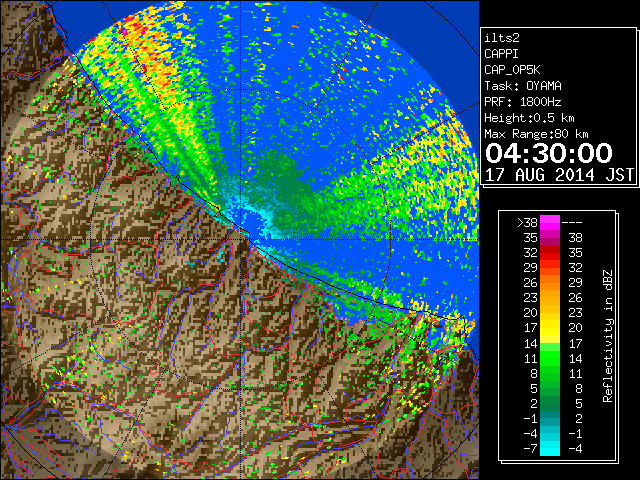The width and height of the screenshot is (640, 480).
Task: Click the 'ilts2' label in info panel
Action: pyautogui.click(x=502, y=38)
